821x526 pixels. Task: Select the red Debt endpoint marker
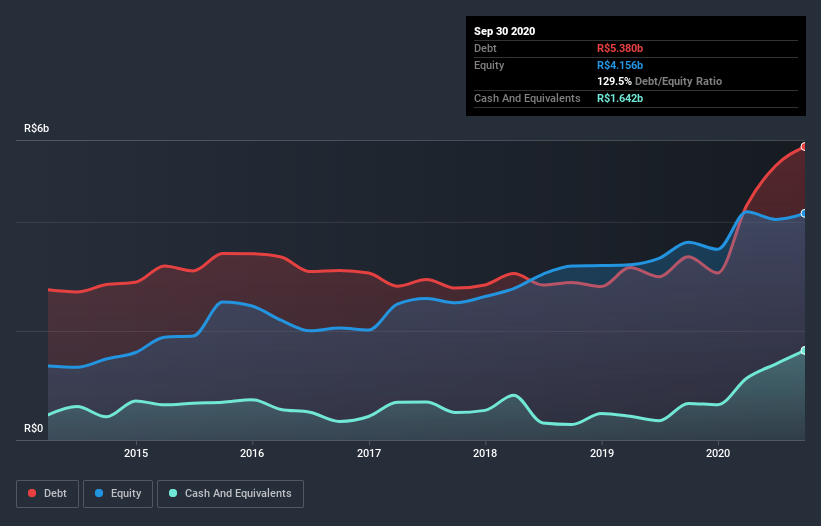click(804, 147)
